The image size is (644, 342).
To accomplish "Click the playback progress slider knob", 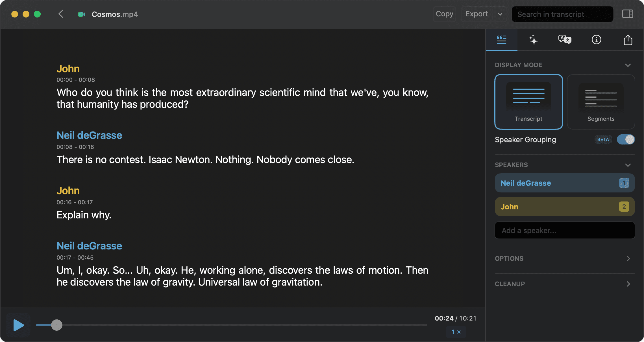I will pyautogui.click(x=57, y=325).
